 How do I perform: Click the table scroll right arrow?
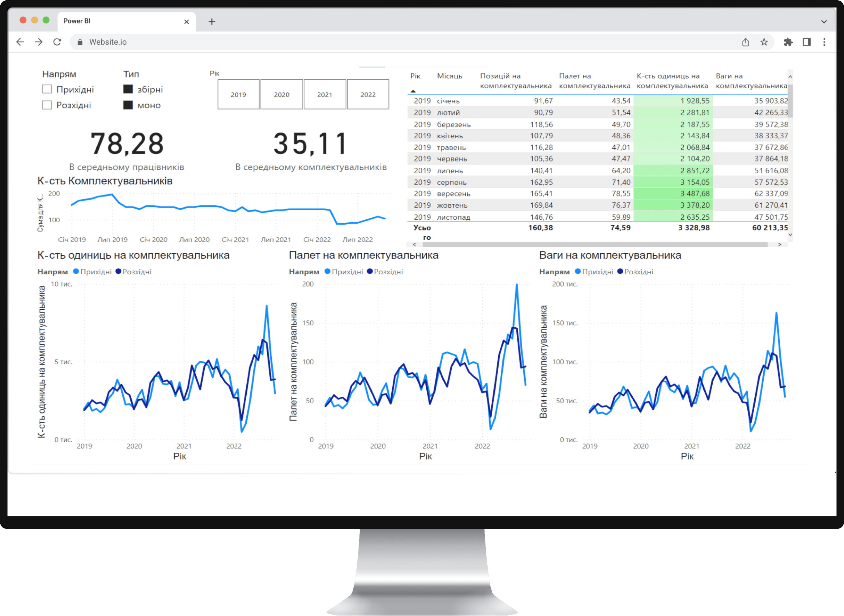tap(780, 245)
